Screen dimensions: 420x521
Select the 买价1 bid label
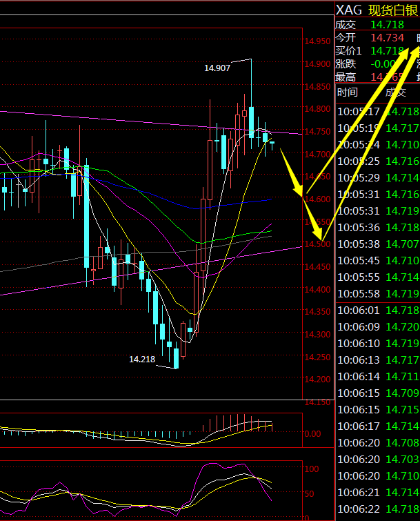tap(348, 51)
